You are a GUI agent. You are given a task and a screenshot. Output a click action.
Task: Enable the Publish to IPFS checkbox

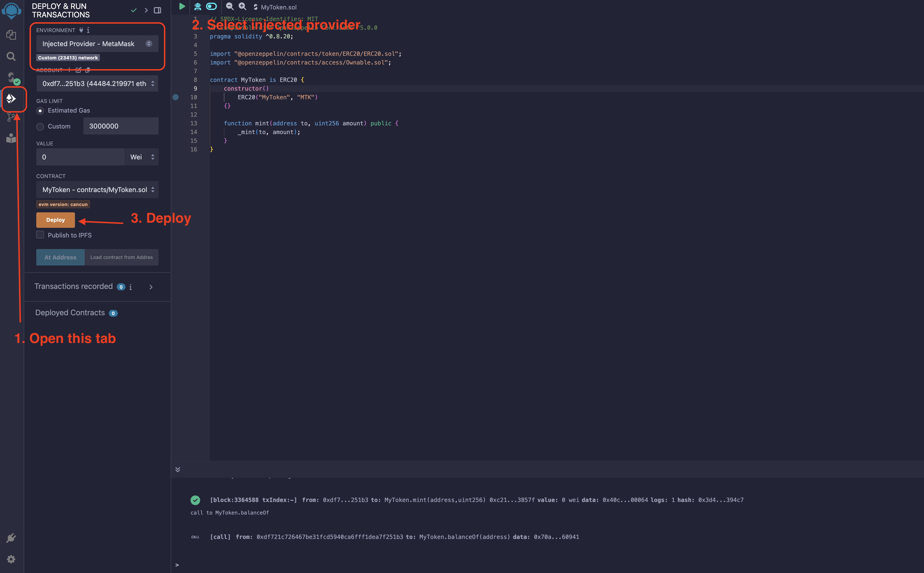tap(40, 235)
